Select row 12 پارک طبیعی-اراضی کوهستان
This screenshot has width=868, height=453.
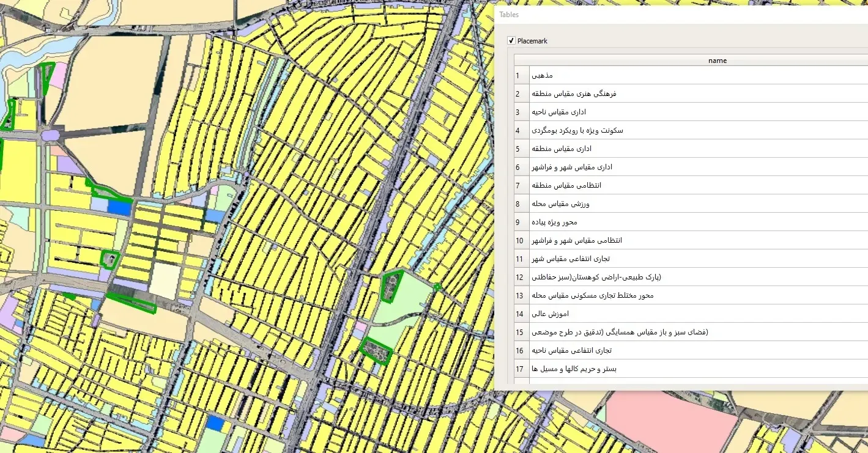(673, 277)
